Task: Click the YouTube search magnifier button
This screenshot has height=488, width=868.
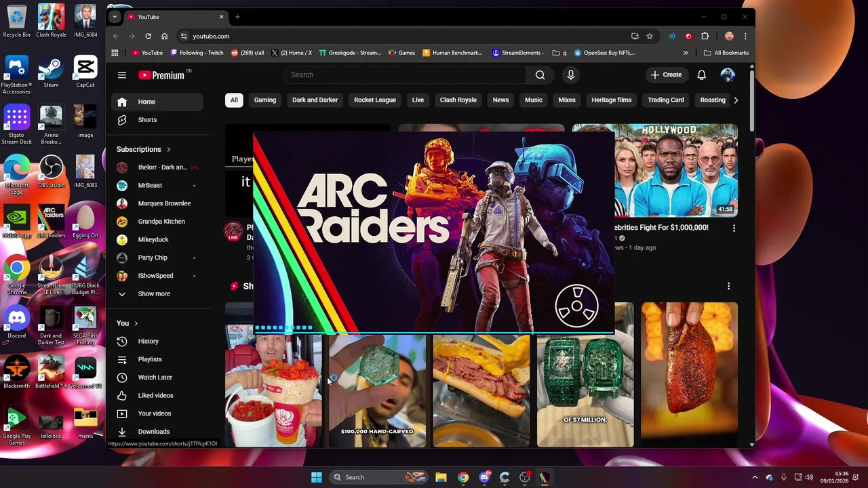Action: [x=540, y=75]
